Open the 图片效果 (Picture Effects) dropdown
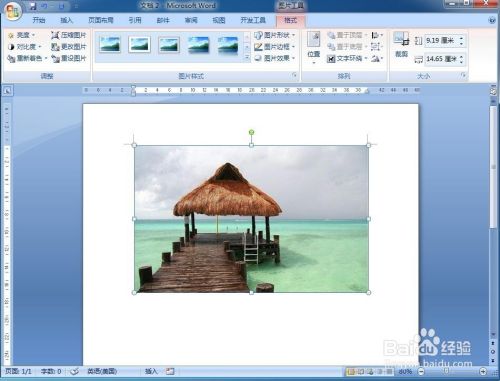Viewport: 500px width, 381px height. coord(275,58)
